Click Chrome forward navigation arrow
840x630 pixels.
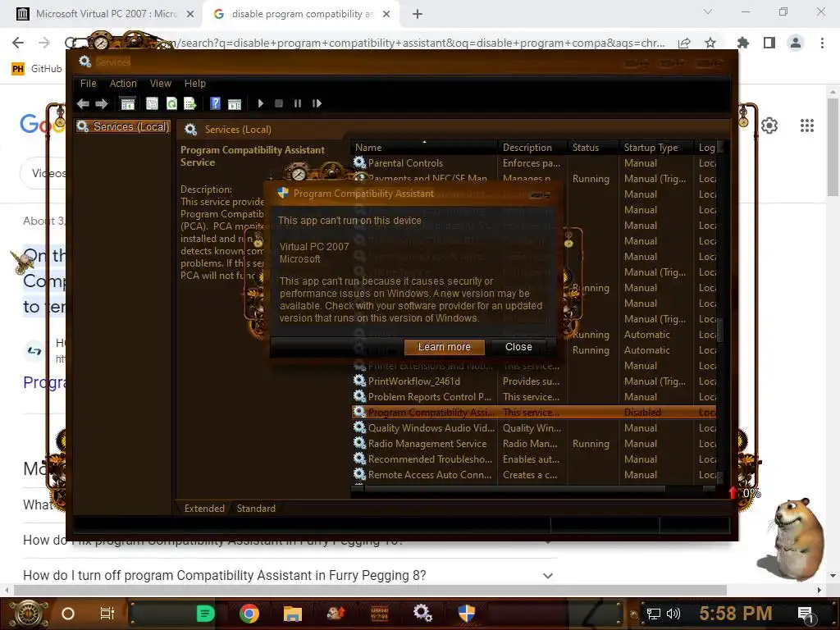click(x=44, y=43)
